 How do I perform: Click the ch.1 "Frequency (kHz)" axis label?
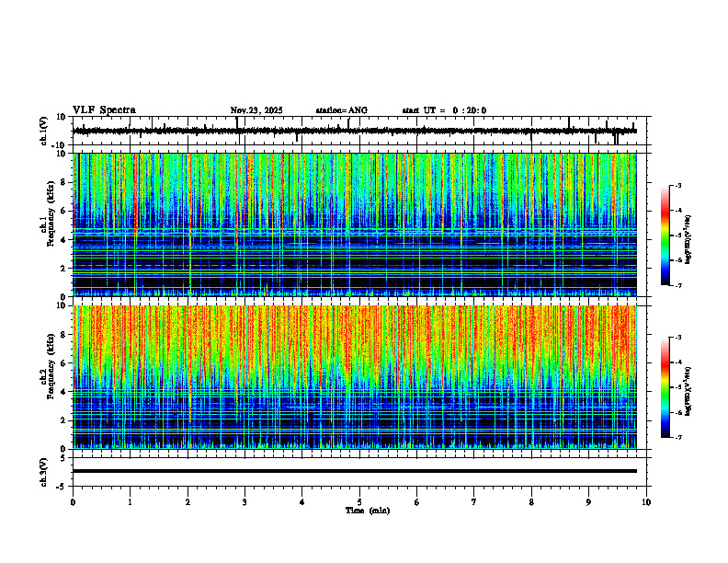[51, 213]
